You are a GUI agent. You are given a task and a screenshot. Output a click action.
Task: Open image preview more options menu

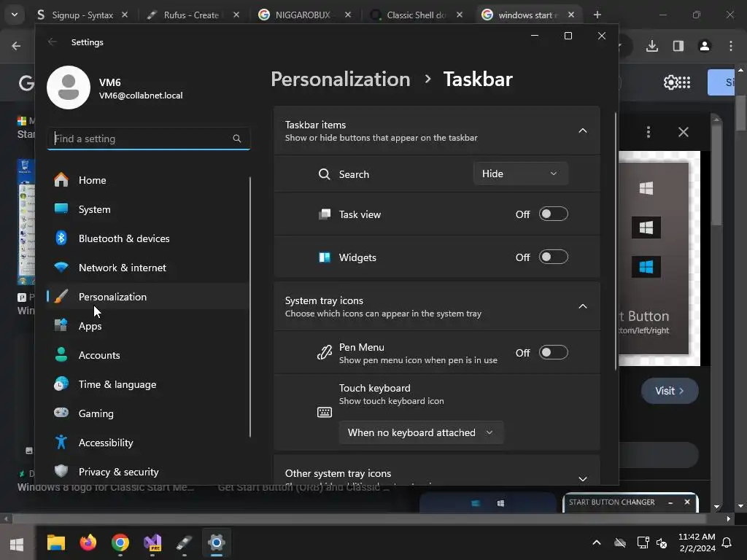pos(649,132)
